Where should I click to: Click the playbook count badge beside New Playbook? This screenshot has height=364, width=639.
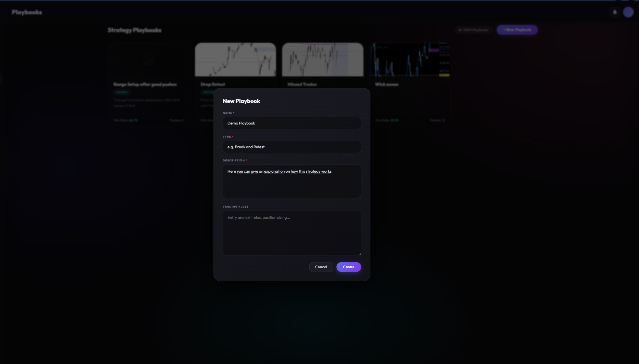(x=473, y=30)
